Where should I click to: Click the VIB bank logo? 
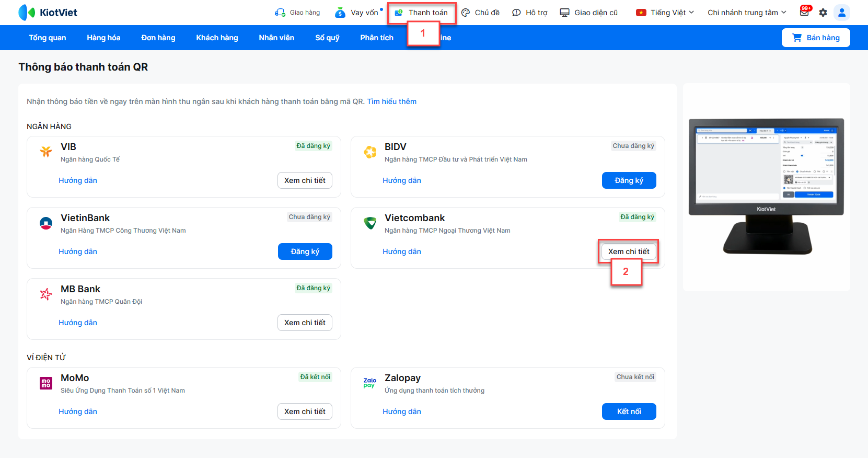[46, 152]
